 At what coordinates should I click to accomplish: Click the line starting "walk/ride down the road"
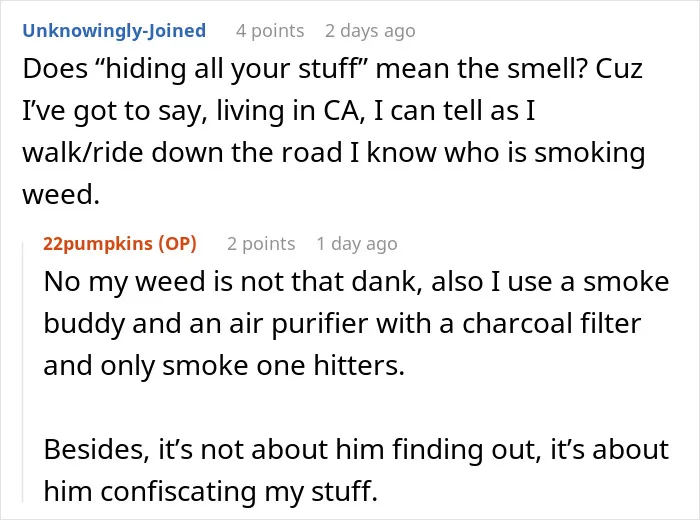pos(333,153)
